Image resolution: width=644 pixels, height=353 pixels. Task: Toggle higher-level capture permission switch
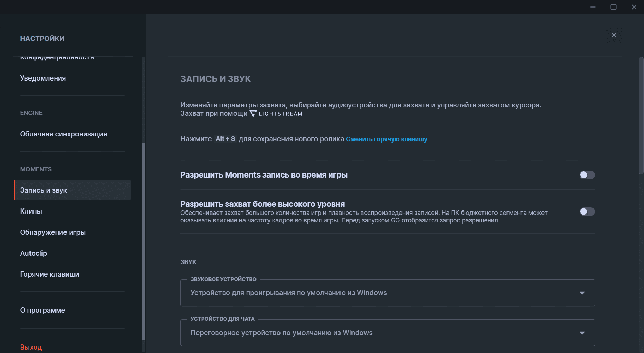pyautogui.click(x=587, y=211)
